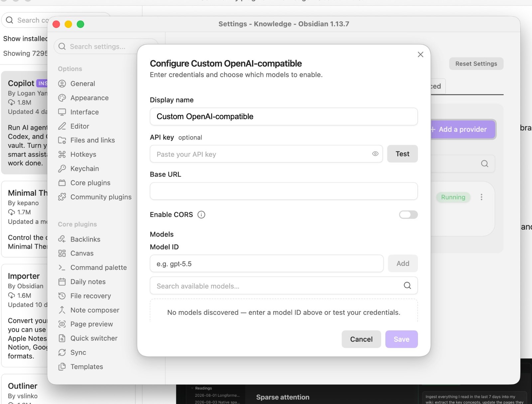Click the Display name input field
Viewport: 532px width, 404px height.
(x=284, y=116)
